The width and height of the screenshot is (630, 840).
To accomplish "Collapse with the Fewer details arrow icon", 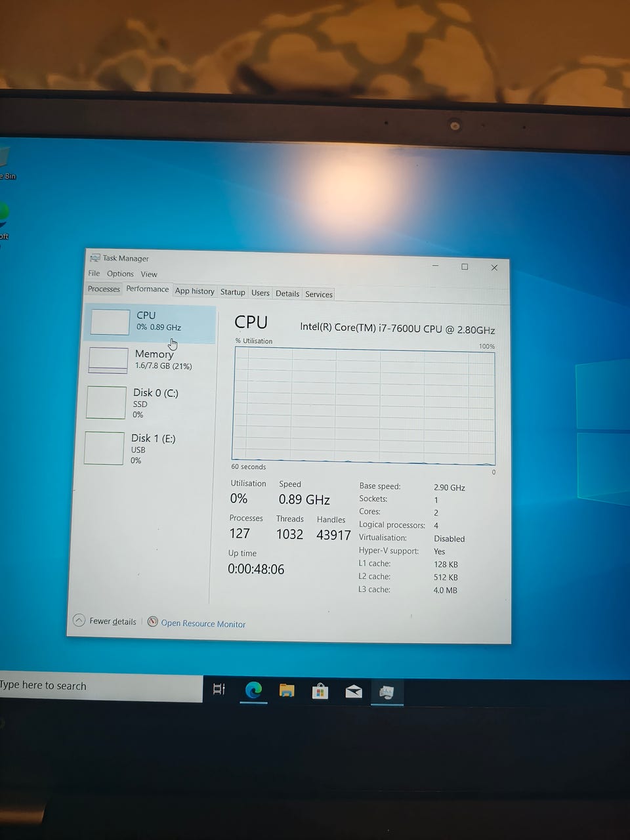I will tap(79, 620).
